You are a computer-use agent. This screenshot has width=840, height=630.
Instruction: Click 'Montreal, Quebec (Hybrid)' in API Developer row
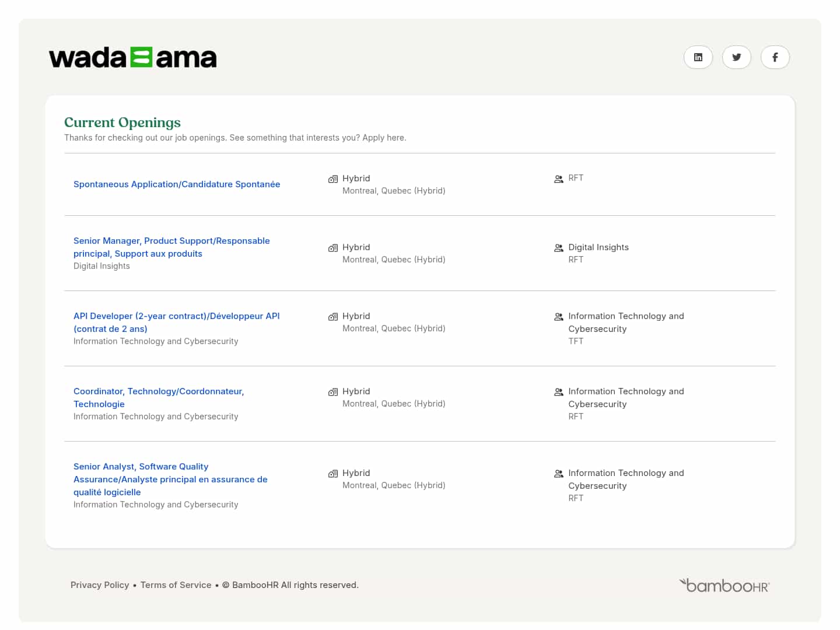(x=394, y=328)
